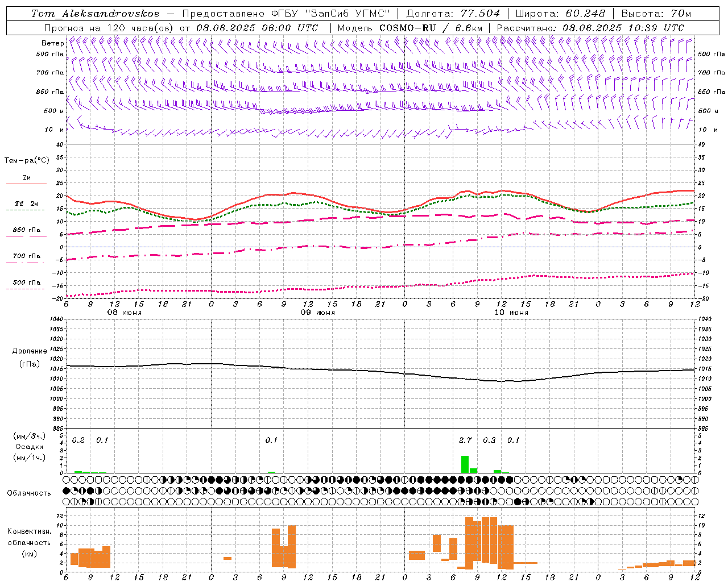Click the dotted 500 гПа temperature legend line
The height and width of the screenshot is (582, 728).
coord(25,289)
